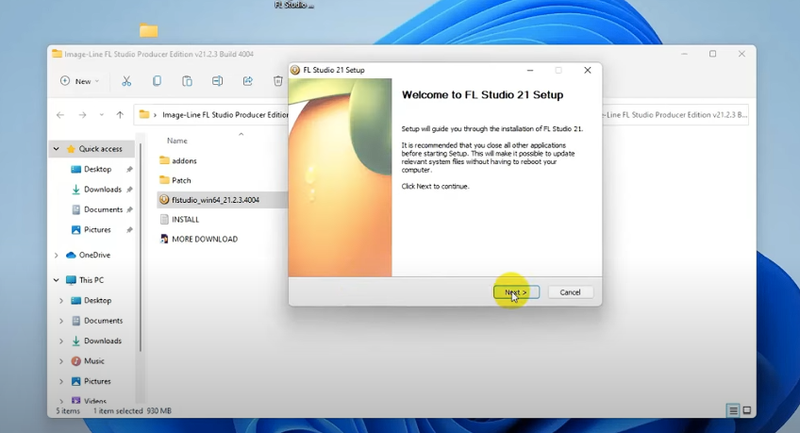Click the Delete trash icon
The height and width of the screenshot is (433, 800).
(278, 81)
